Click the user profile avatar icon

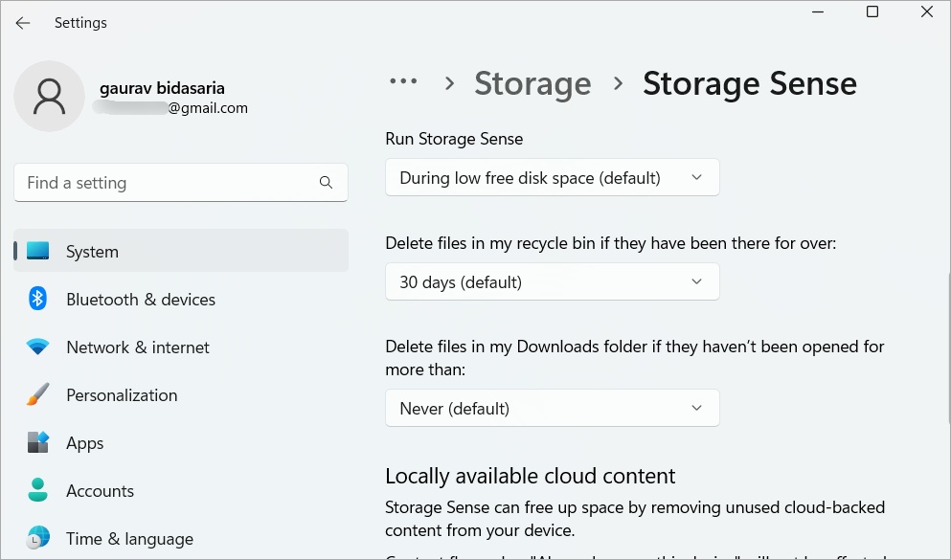49,96
